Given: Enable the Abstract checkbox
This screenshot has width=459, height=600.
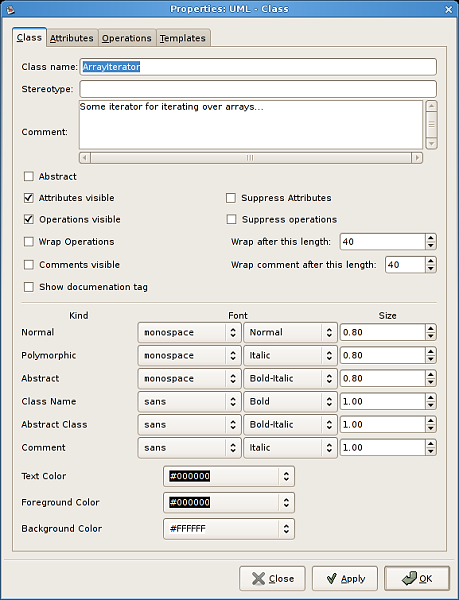Looking at the screenshot, I should point(29,176).
